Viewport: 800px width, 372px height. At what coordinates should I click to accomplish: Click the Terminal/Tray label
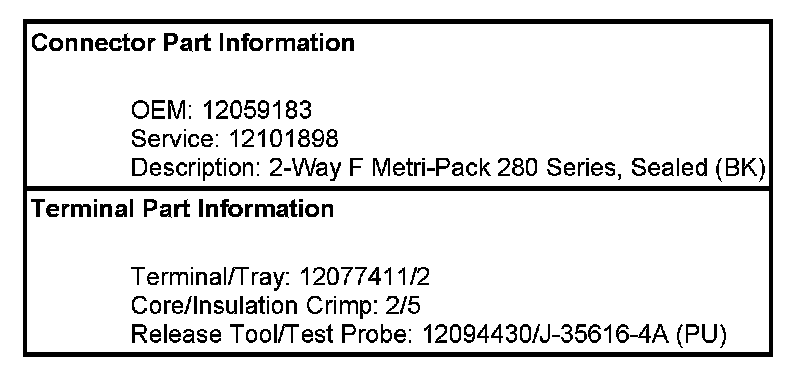[x=211, y=277]
